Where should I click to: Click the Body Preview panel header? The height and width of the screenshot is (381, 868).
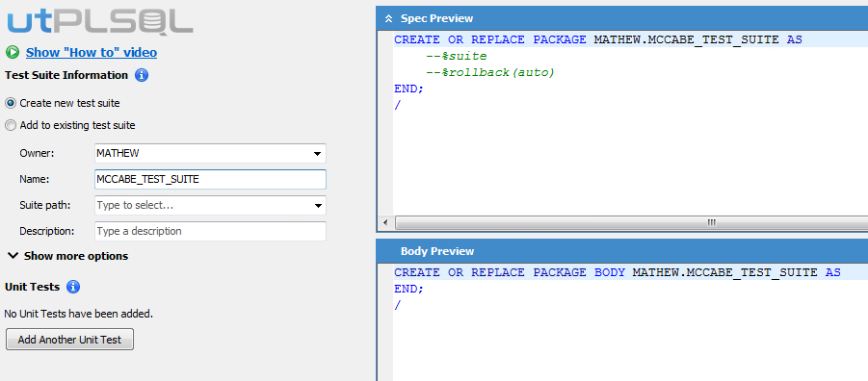(x=622, y=251)
